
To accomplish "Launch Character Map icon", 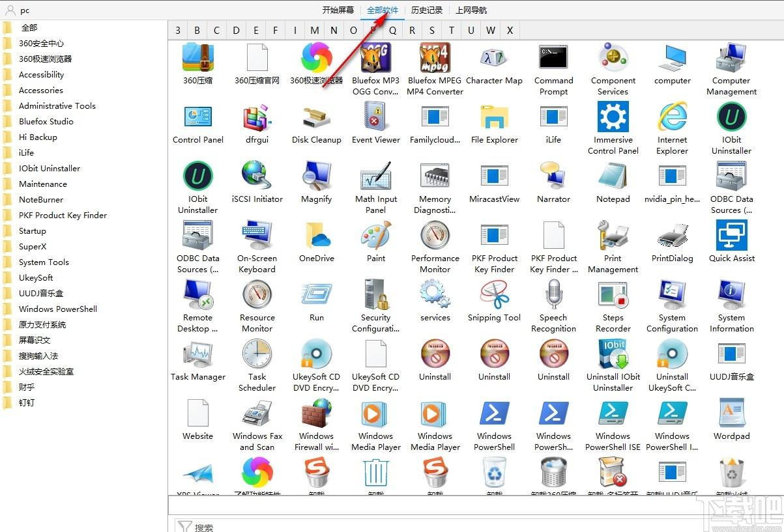I will [494, 58].
